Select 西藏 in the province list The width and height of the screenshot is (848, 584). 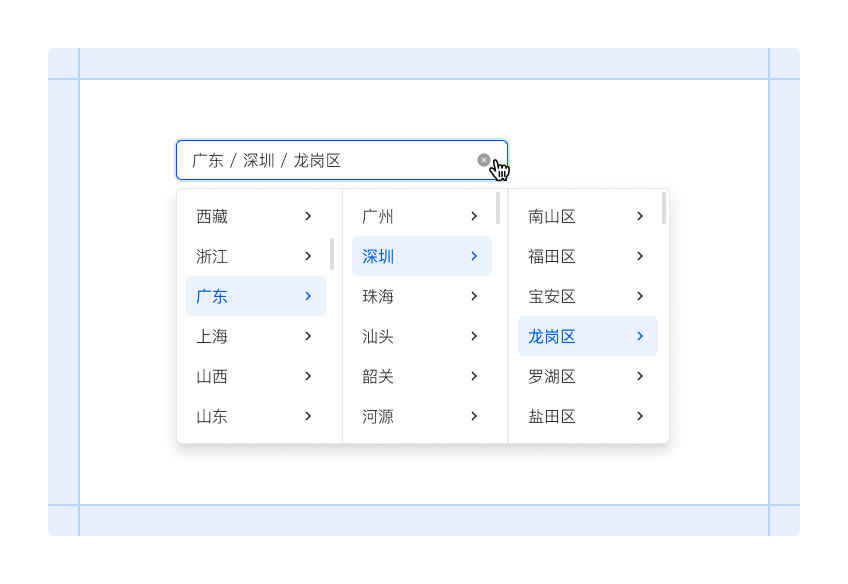point(212,216)
